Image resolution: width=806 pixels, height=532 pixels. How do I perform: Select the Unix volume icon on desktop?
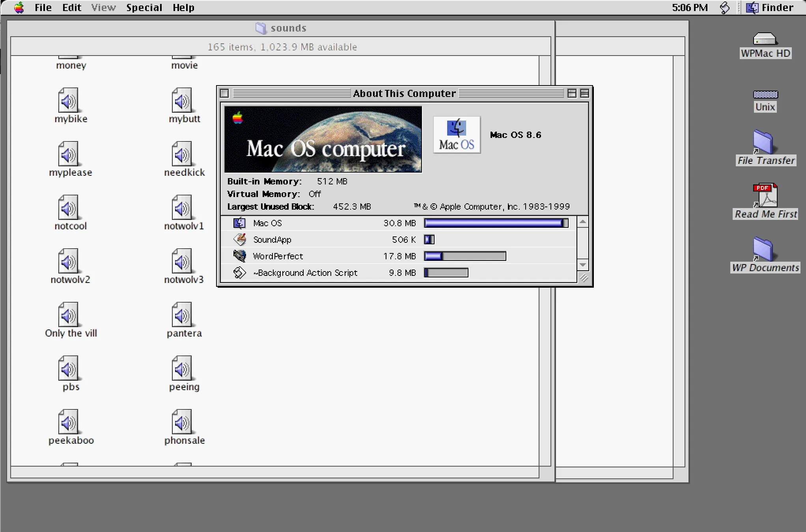click(x=765, y=95)
